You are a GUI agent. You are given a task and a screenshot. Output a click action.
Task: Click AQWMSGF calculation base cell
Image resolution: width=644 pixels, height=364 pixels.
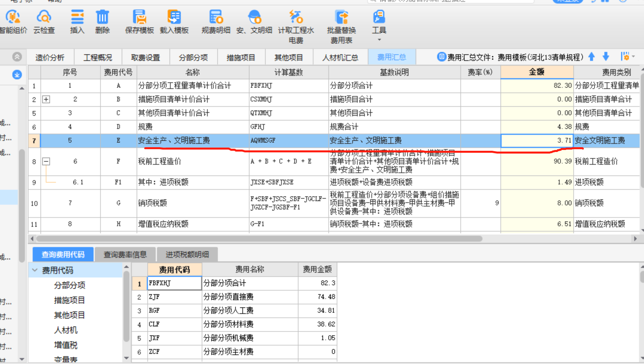point(289,140)
